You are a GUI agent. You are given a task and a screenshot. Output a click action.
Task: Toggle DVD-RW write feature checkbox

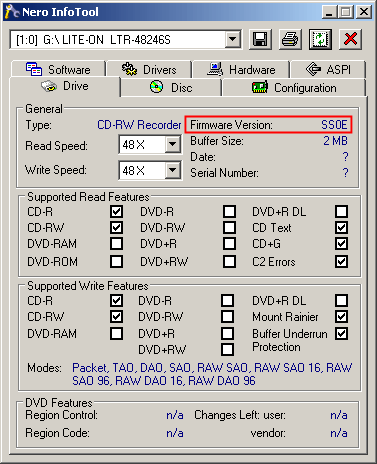tap(227, 316)
